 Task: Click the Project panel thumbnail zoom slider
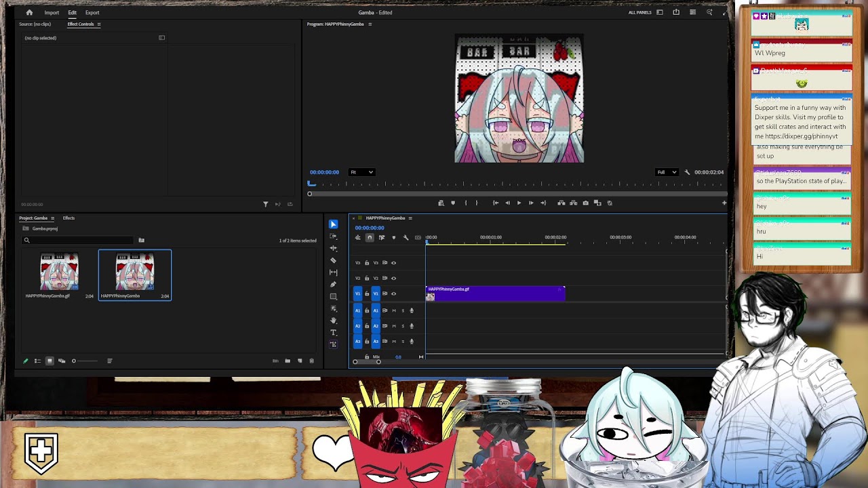click(85, 361)
